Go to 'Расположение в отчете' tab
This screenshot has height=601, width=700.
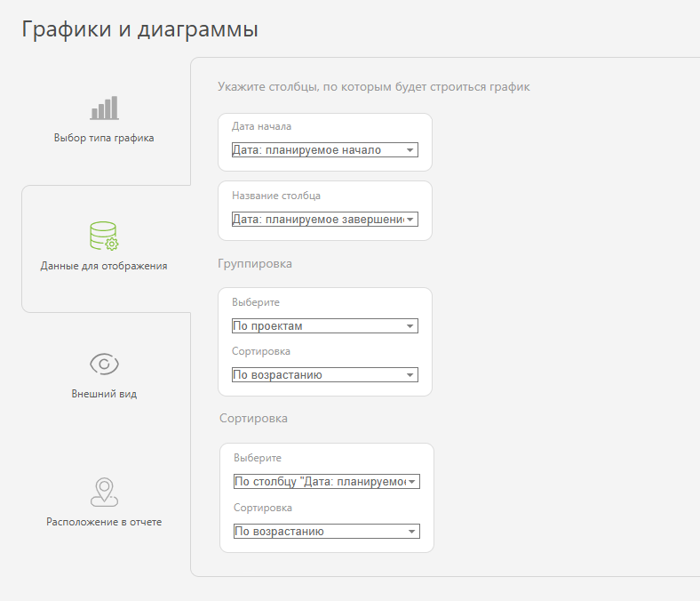(104, 522)
